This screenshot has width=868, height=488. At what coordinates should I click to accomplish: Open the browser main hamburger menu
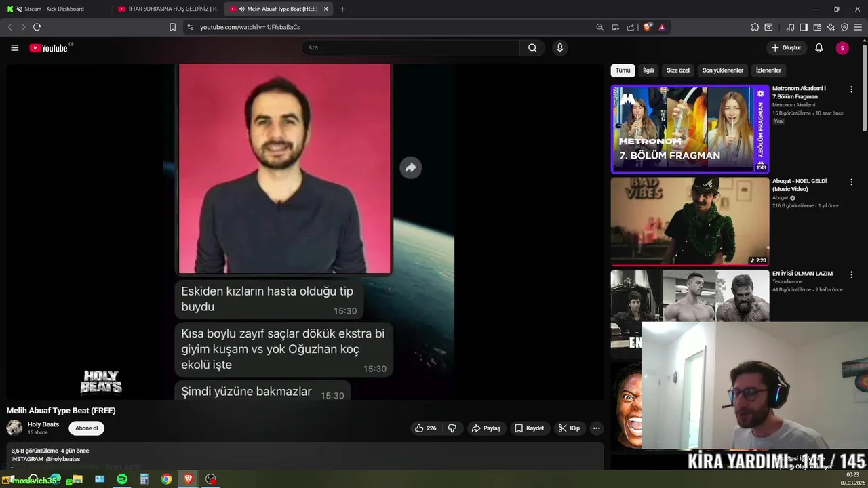(x=858, y=27)
